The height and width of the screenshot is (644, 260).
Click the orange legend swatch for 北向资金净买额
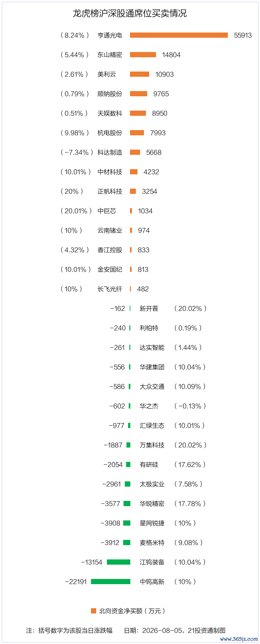coord(94,611)
